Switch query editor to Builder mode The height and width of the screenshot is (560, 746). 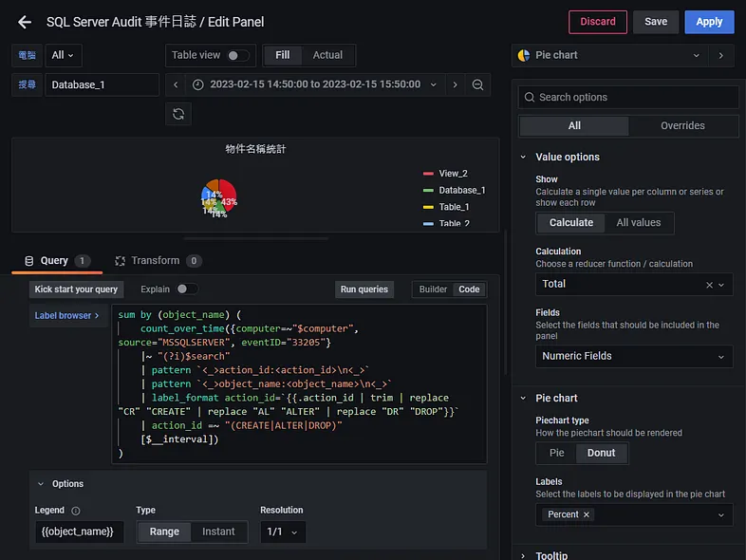point(433,289)
